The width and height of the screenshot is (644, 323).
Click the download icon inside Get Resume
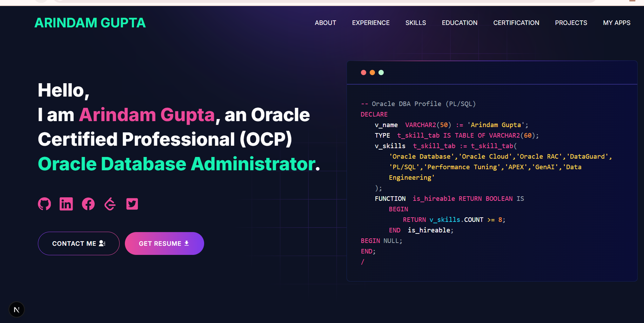(186, 243)
